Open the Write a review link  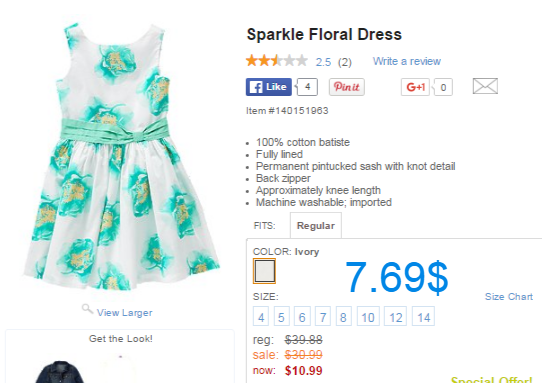406,61
